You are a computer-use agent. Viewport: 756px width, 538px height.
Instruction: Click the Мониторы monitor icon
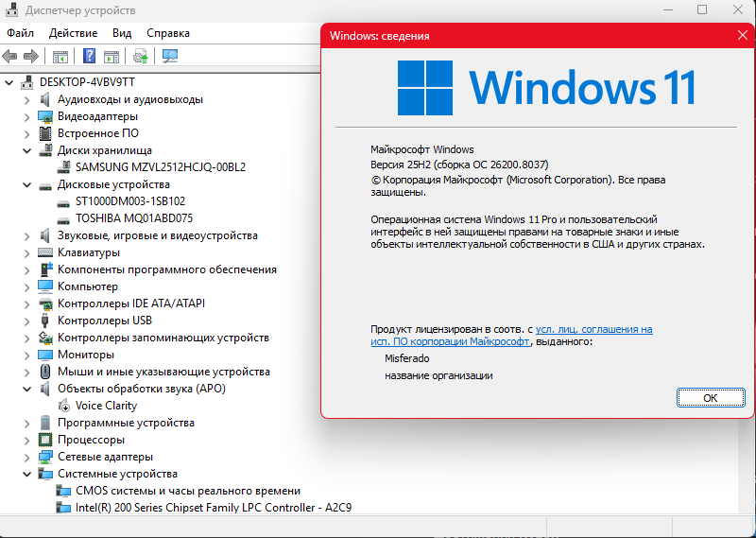pos(45,355)
